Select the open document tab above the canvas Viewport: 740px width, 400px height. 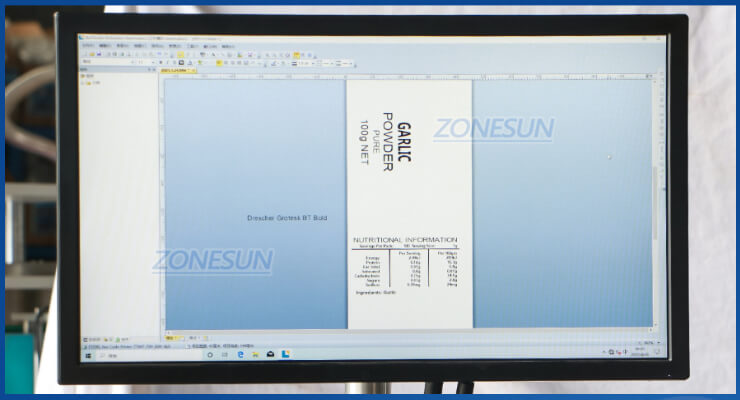point(176,71)
